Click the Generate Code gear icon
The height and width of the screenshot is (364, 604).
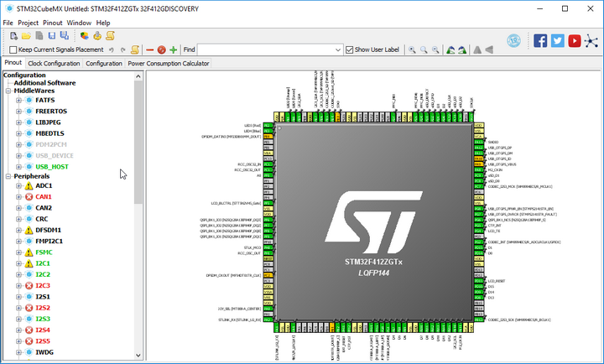(x=97, y=36)
